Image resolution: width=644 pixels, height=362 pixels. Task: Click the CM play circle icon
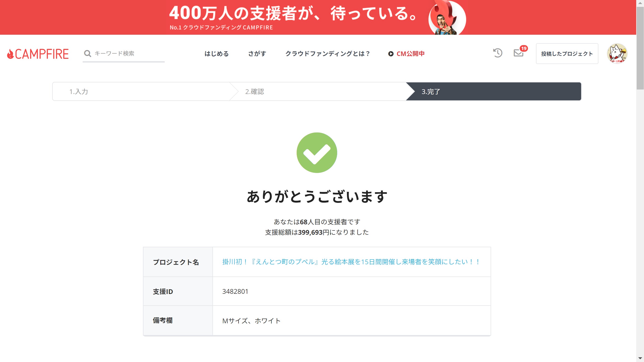coord(391,54)
